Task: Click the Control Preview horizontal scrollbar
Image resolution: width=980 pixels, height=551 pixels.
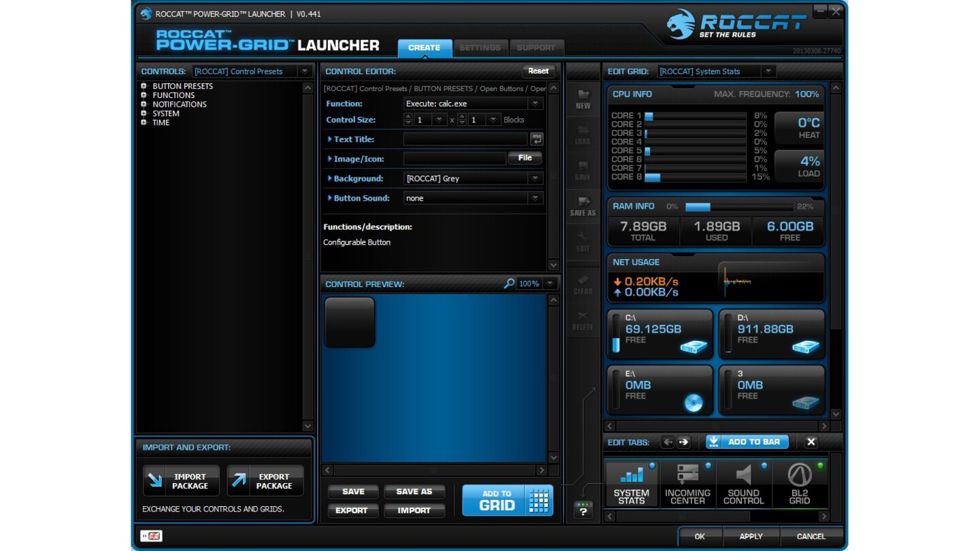Action: pyautogui.click(x=434, y=470)
